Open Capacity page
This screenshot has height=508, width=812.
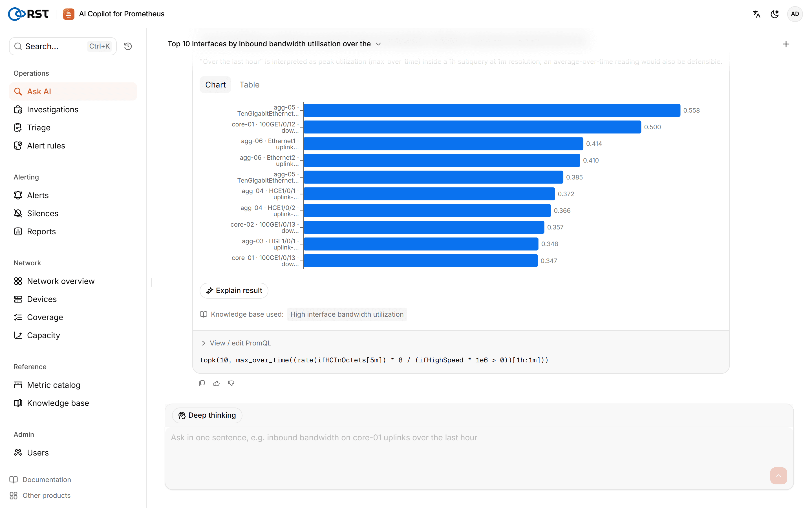[73, 335]
